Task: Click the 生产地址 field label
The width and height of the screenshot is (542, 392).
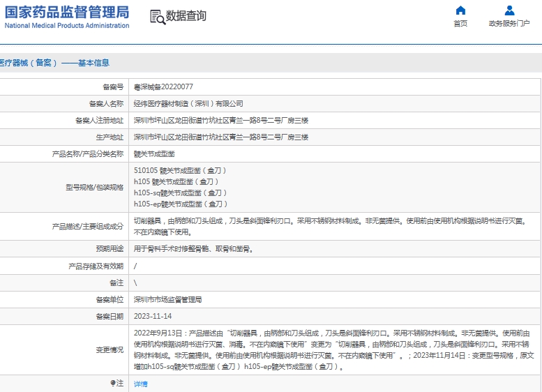Action: point(110,137)
